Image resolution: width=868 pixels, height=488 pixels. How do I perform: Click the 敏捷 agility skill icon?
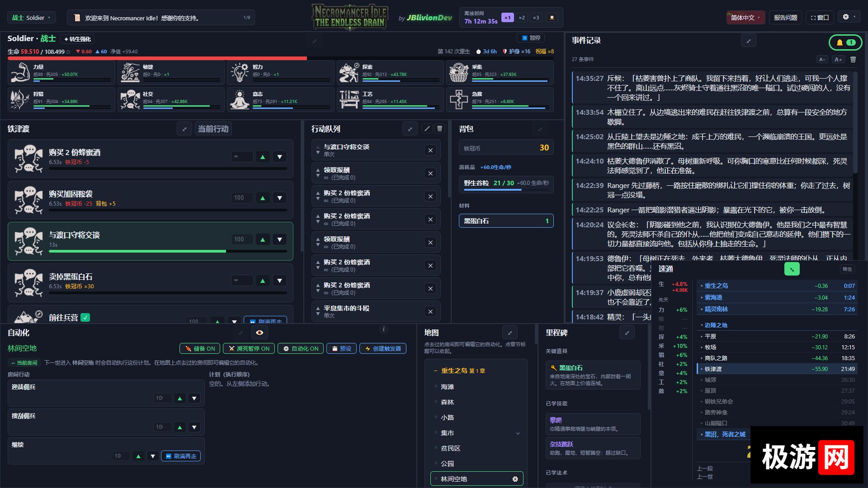[130, 72]
